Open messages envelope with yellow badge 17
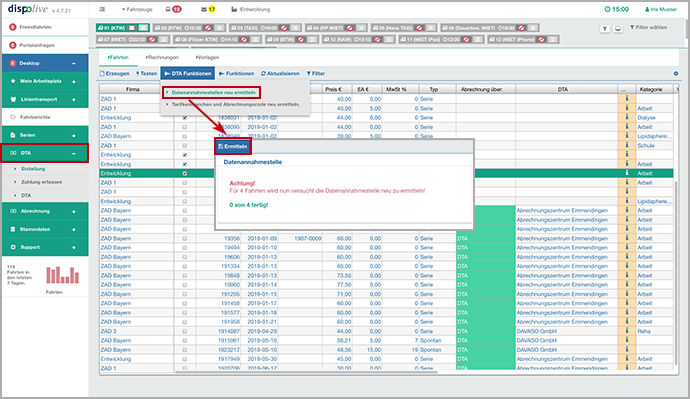This screenshot has width=690, height=399. (x=208, y=9)
